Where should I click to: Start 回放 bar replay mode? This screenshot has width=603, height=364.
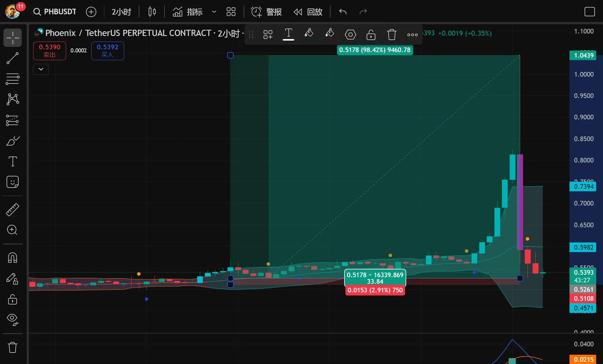coord(308,12)
